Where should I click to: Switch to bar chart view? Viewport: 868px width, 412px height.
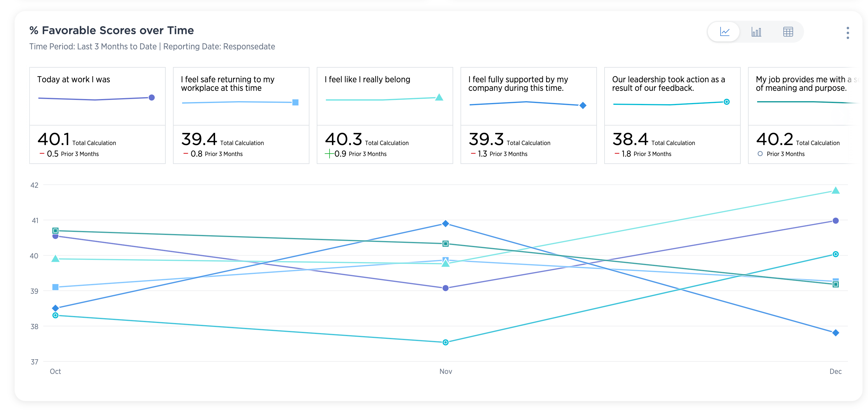point(756,32)
